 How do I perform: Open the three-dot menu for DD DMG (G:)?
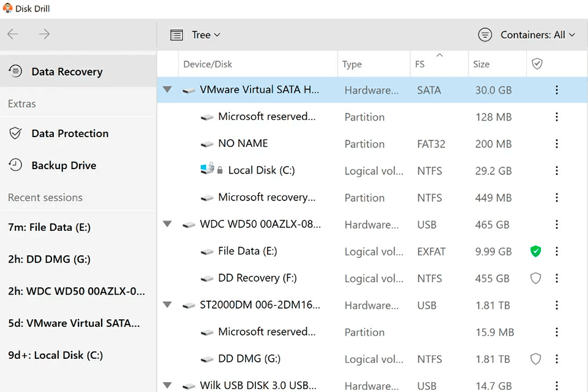[x=556, y=359]
